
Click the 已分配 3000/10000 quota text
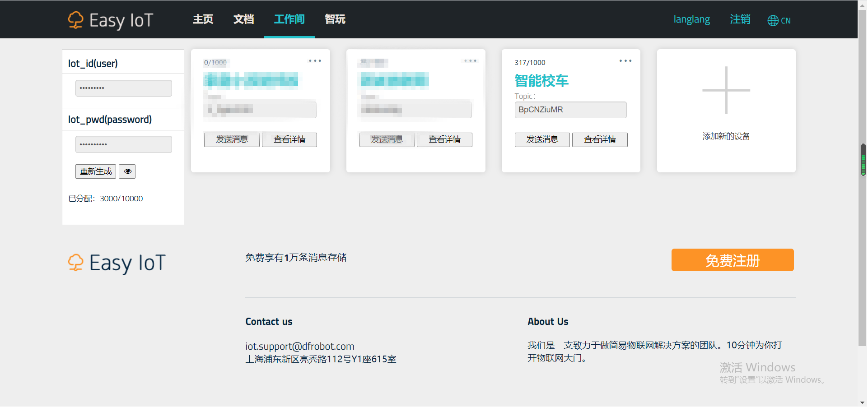[106, 199]
